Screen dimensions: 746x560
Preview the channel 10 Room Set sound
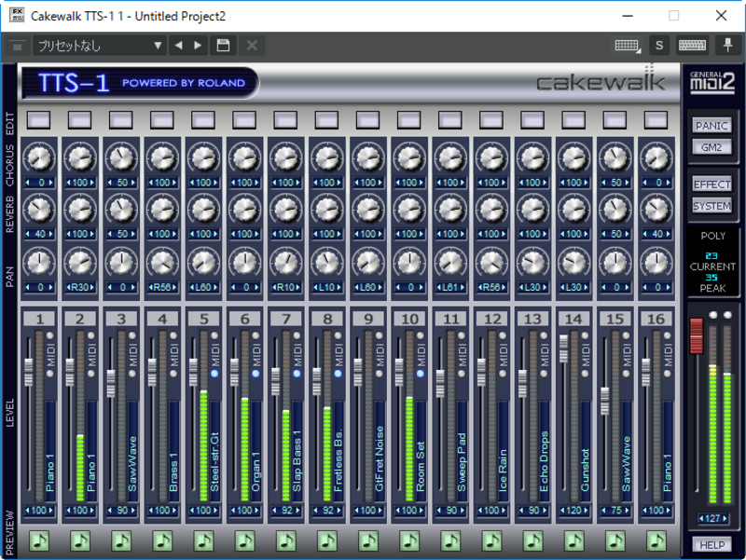tap(409, 541)
